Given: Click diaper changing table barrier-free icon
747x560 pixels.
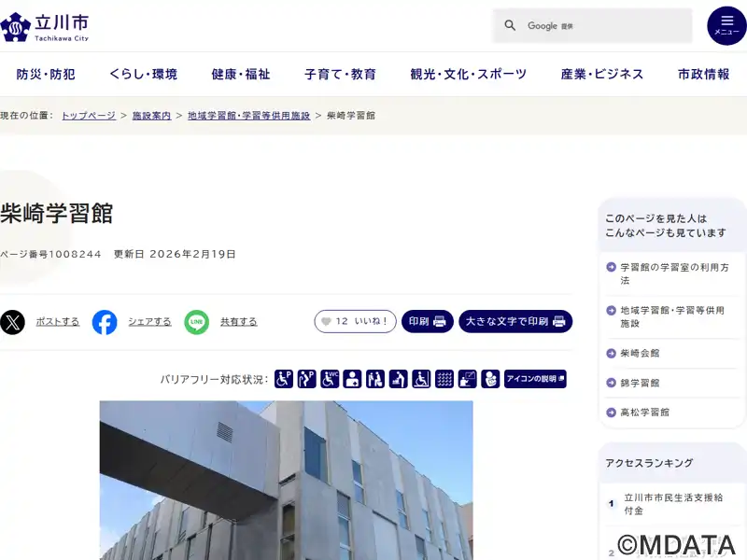Looking at the screenshot, I should pyautogui.click(x=399, y=379).
